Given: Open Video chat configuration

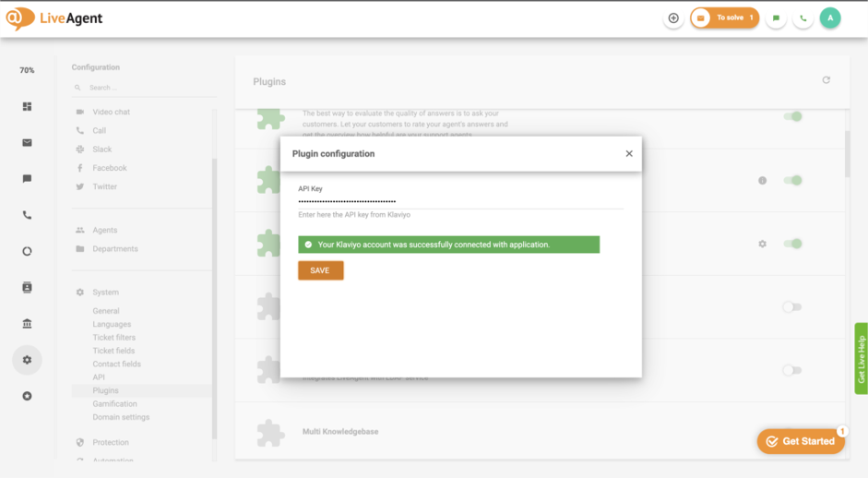Looking at the screenshot, I should (x=111, y=112).
